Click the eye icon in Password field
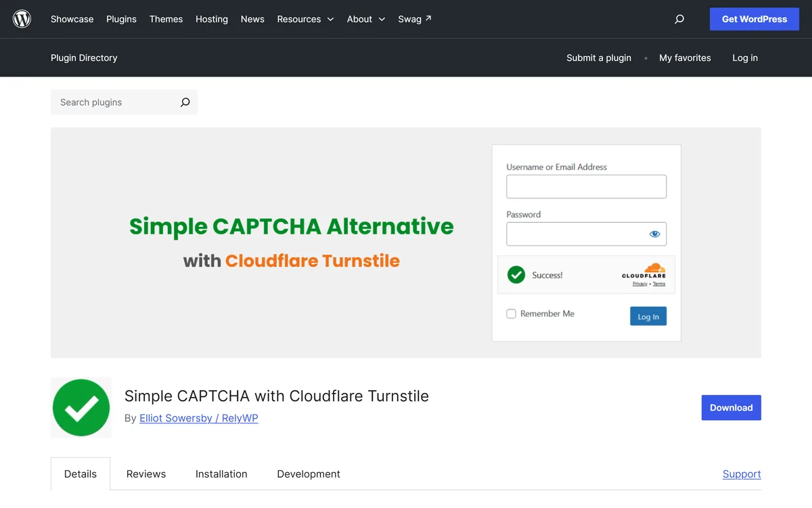This screenshot has height=508, width=812. (654, 234)
